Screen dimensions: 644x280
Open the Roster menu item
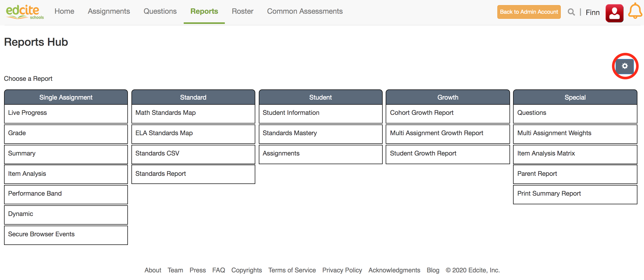(242, 11)
